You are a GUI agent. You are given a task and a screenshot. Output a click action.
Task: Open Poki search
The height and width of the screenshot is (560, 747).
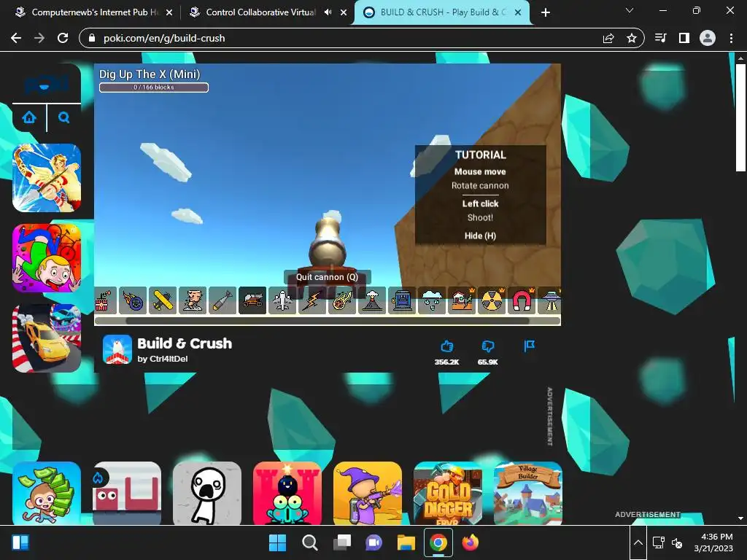[x=64, y=117]
